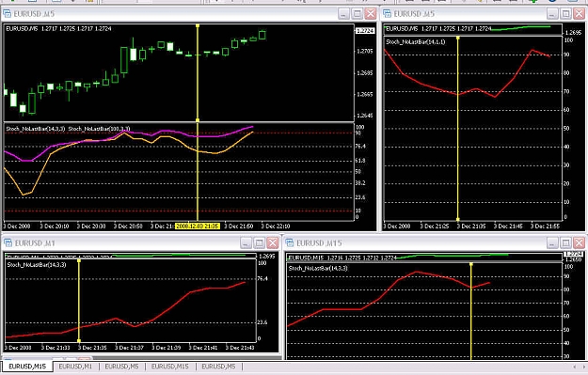The width and height of the screenshot is (588, 375).
Task: Click the Stoch_NoLastBar(14,3,3) label in the M1 window
Action: coord(37,265)
